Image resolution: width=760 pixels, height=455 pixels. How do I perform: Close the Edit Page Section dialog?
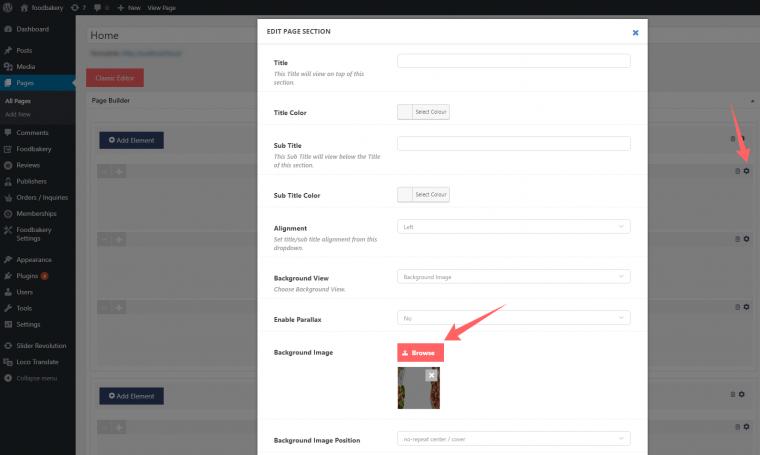click(x=635, y=32)
